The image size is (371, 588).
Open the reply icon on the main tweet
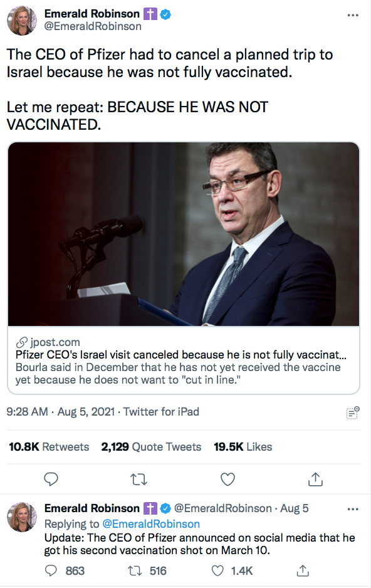pyautogui.click(x=51, y=478)
